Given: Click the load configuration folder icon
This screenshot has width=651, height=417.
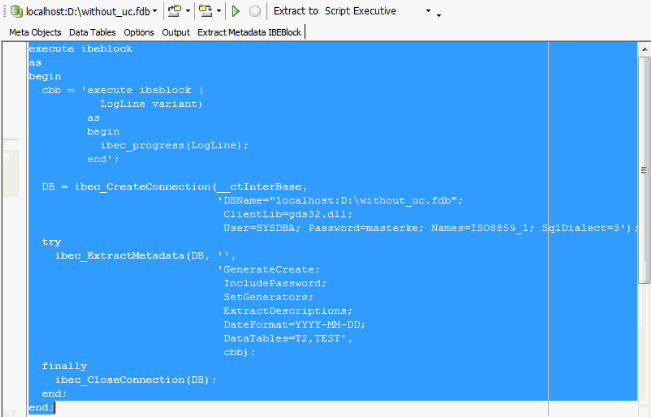Looking at the screenshot, I should [174, 11].
